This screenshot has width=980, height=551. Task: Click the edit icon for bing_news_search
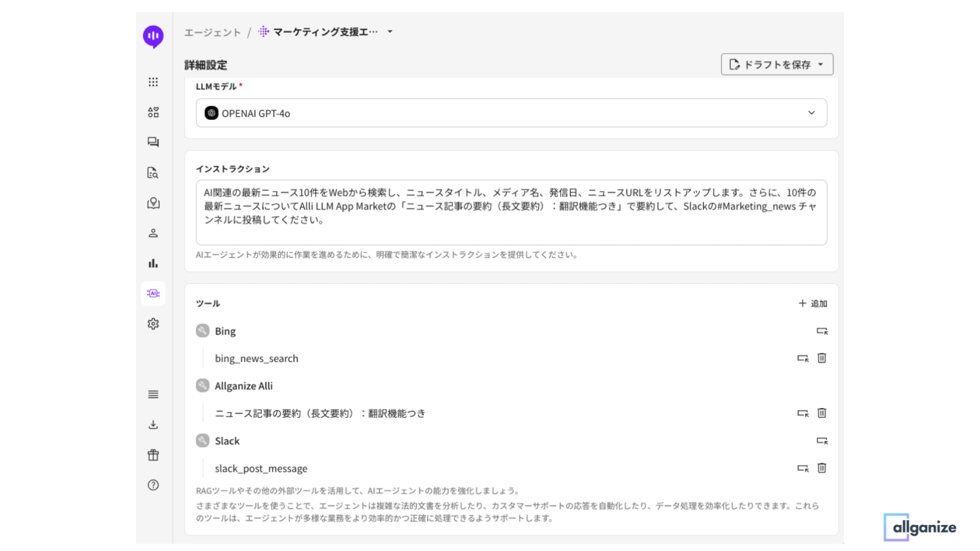[x=802, y=358]
